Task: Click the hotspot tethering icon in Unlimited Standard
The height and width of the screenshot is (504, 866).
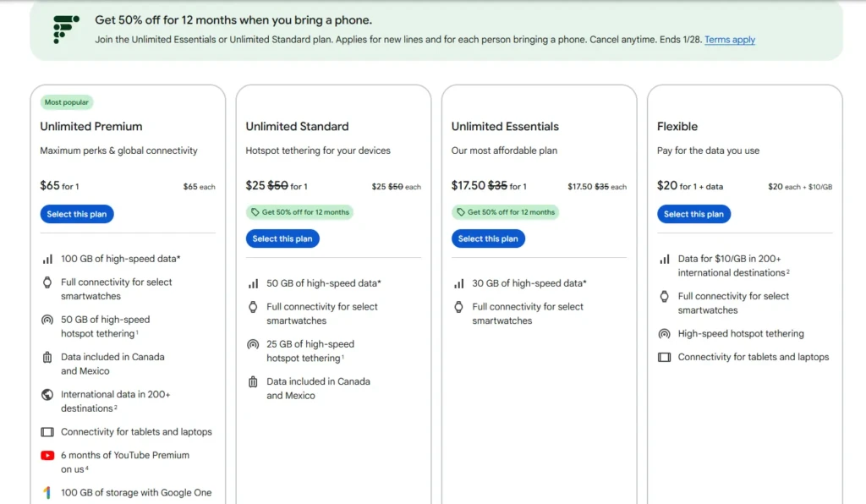Action: 253,344
